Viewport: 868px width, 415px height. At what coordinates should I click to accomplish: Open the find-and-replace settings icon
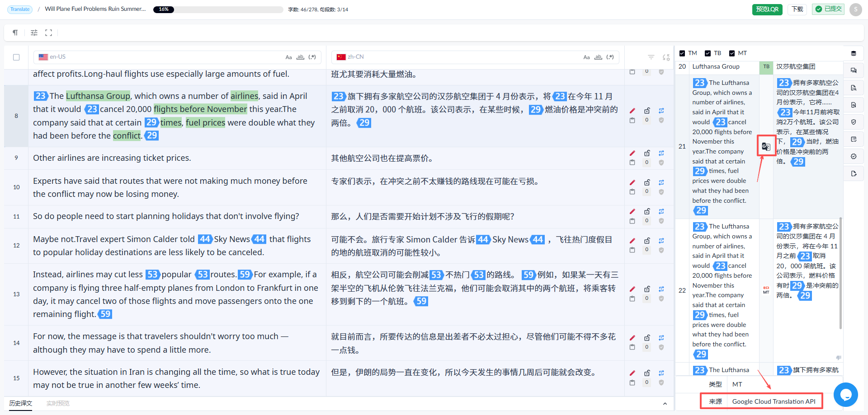point(666,57)
